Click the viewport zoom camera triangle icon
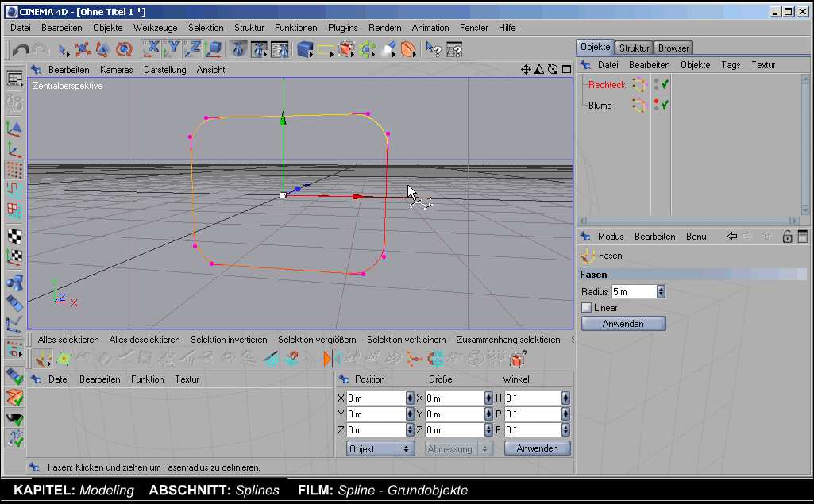814x504 pixels. (x=539, y=69)
